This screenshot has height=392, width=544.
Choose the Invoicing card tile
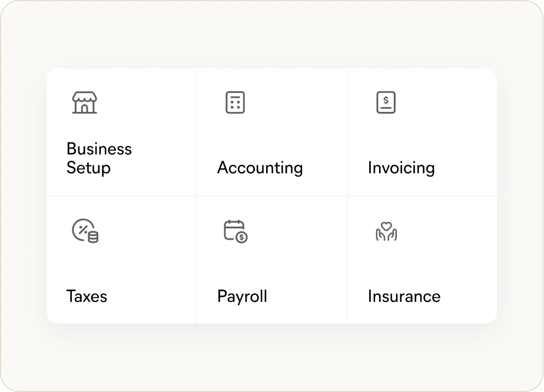tap(423, 132)
